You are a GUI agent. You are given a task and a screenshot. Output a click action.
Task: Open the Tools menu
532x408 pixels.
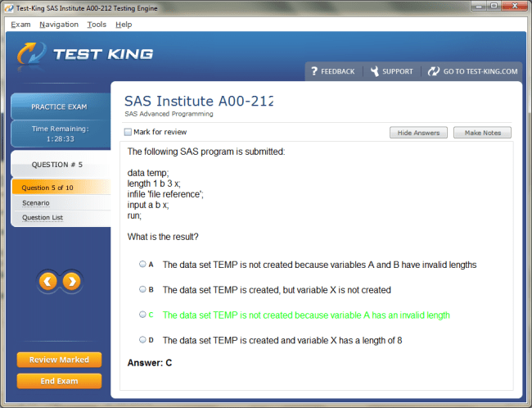tap(97, 25)
